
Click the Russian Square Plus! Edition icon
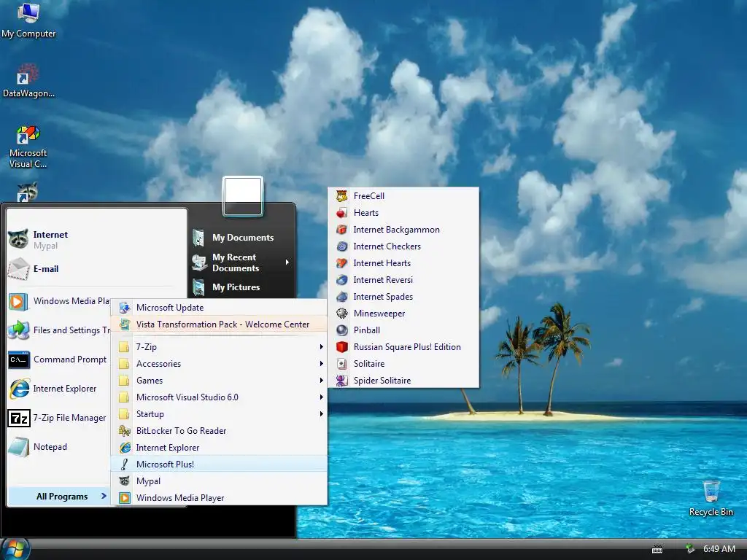point(341,346)
